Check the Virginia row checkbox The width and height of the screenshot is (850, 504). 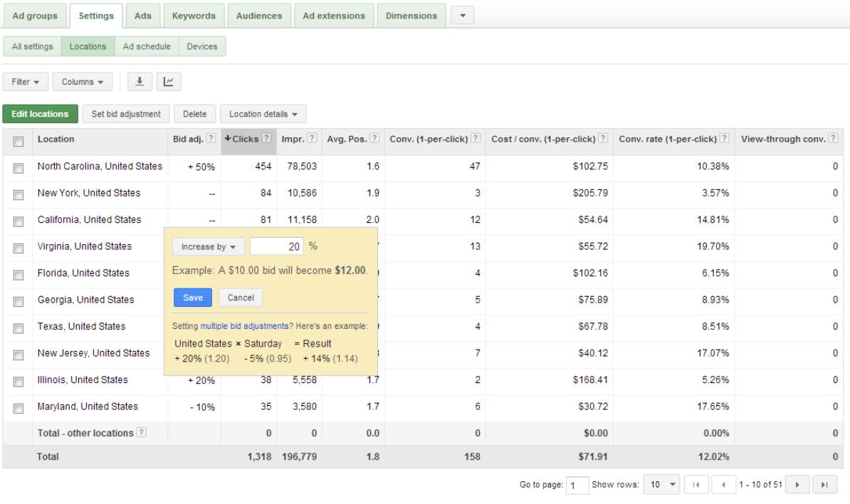click(19, 248)
